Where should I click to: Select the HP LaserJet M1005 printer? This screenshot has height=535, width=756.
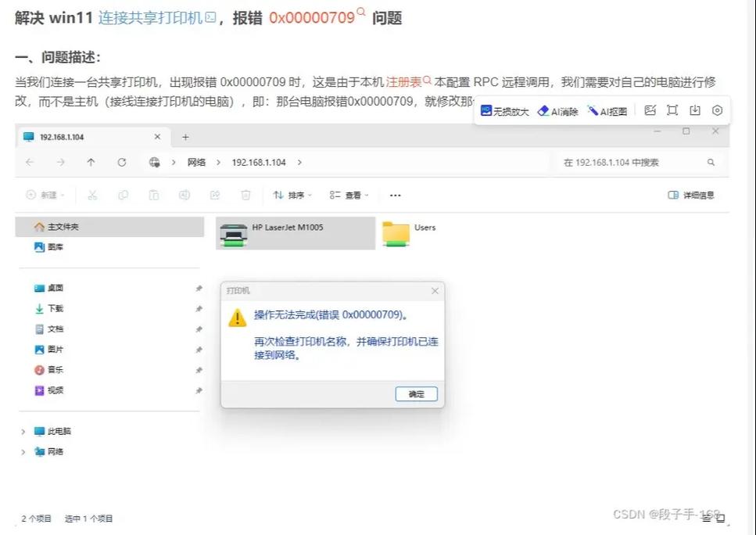pyautogui.click(x=295, y=233)
